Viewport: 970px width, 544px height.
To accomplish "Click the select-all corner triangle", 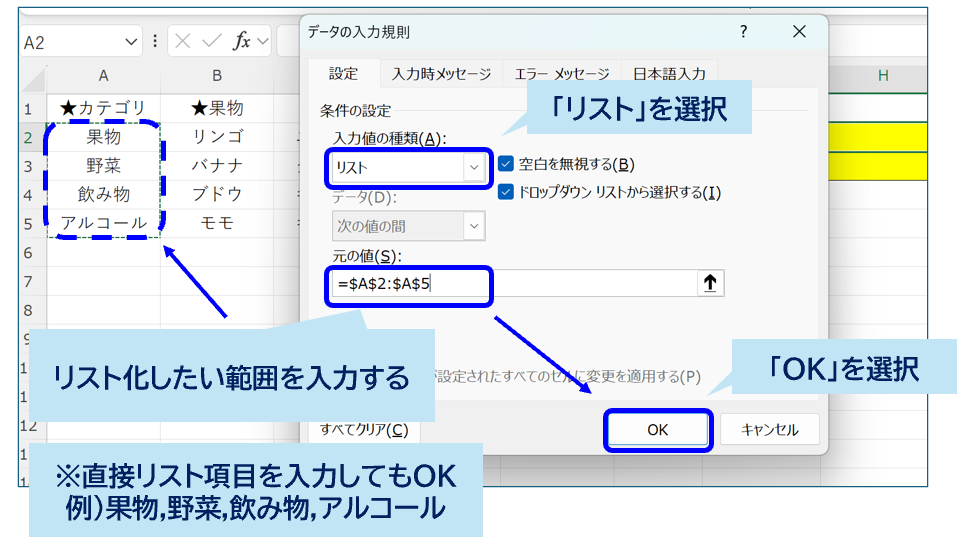I will [x=33, y=79].
